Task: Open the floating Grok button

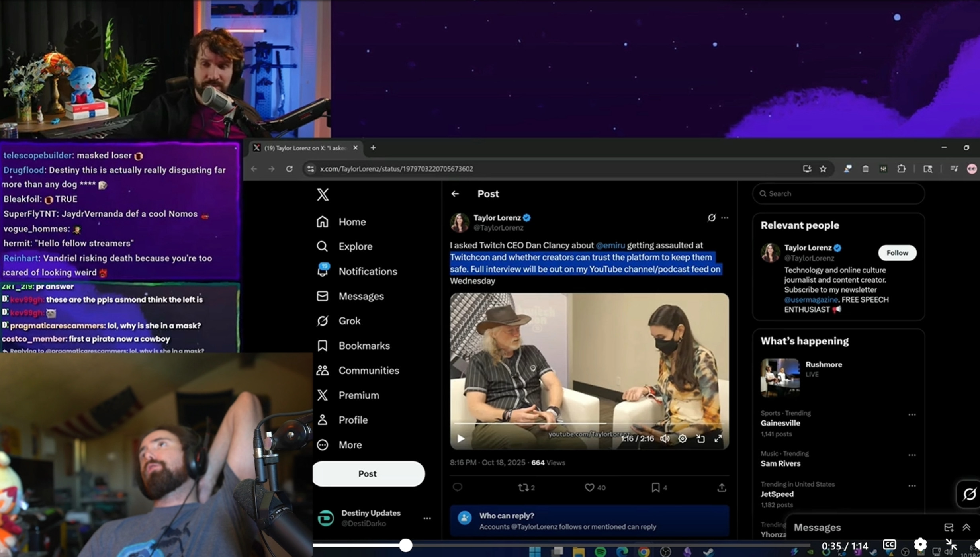Action: [968, 494]
